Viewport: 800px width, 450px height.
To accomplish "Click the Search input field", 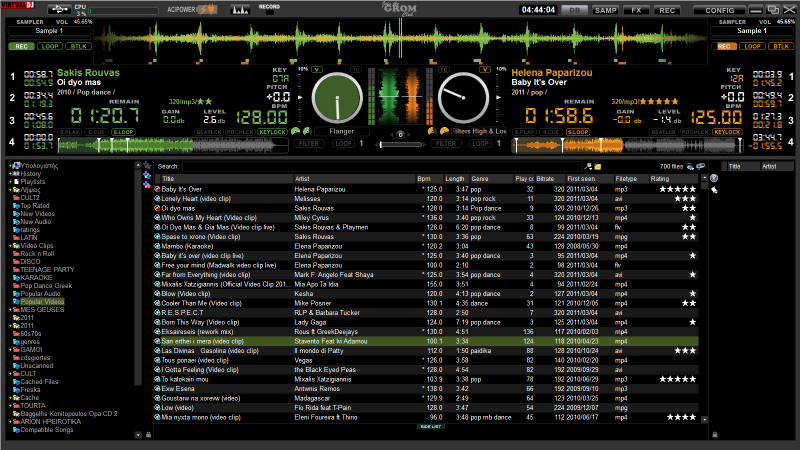I will tap(382, 166).
